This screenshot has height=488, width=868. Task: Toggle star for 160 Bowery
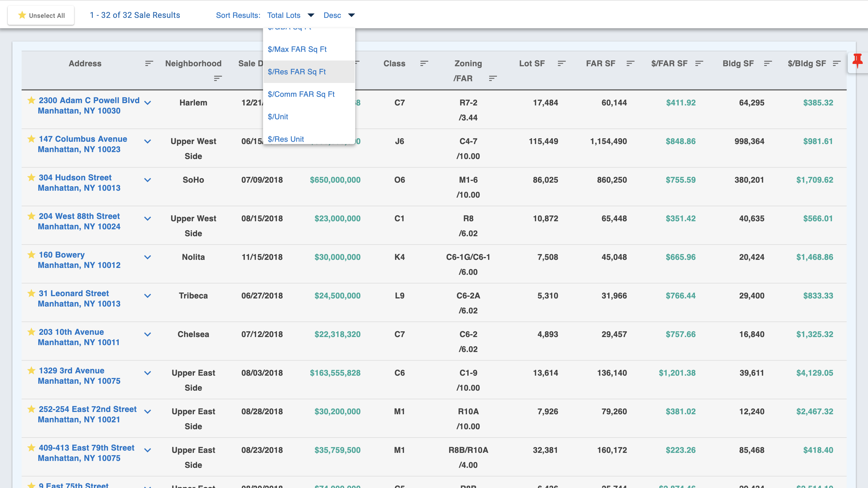pos(31,254)
